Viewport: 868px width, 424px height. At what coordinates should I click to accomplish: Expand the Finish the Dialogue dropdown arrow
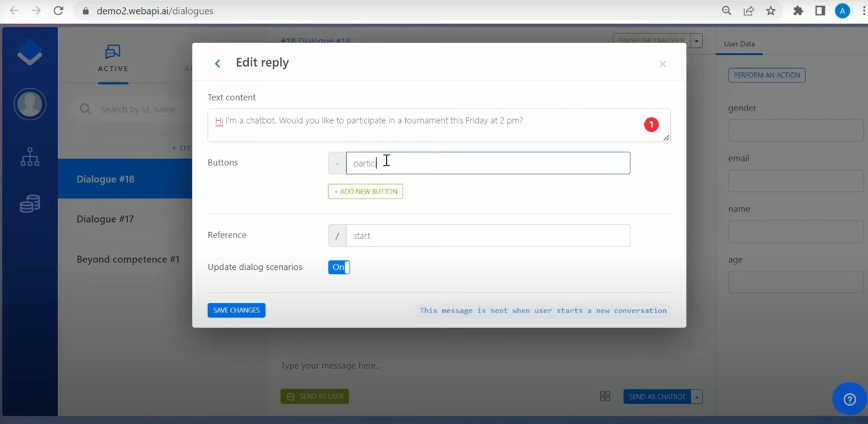tap(696, 41)
